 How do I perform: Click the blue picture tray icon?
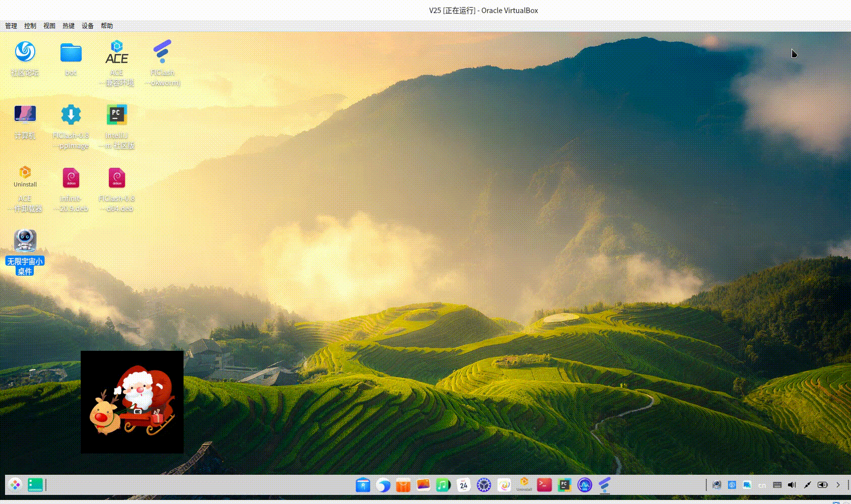[x=747, y=485]
